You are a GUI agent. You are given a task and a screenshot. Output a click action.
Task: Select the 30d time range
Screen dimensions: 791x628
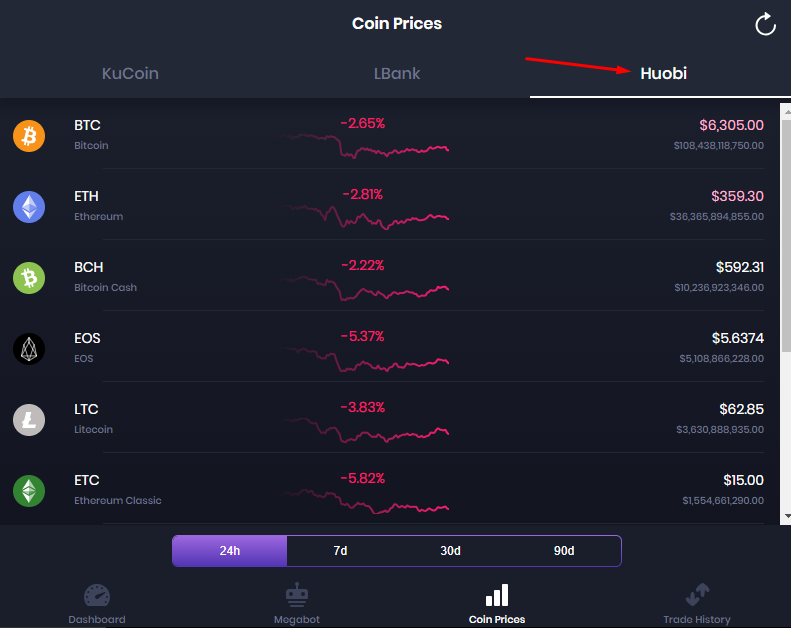450,551
